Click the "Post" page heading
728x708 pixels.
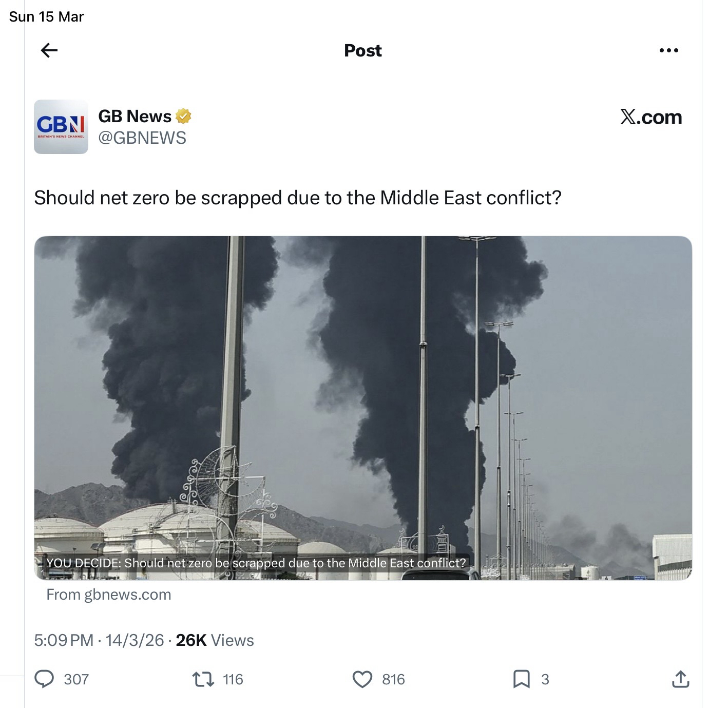click(363, 50)
